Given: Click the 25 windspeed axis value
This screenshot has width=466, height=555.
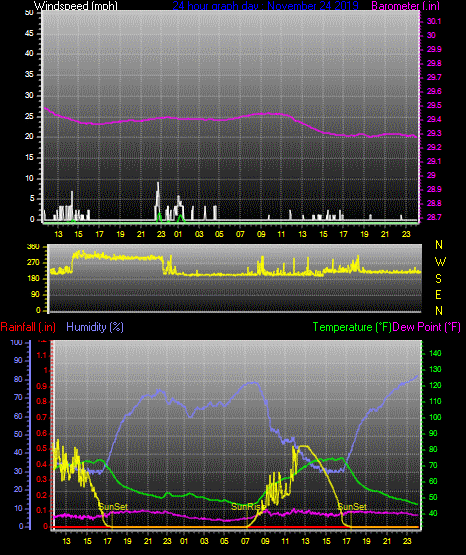Looking at the screenshot, I should (x=29, y=116).
